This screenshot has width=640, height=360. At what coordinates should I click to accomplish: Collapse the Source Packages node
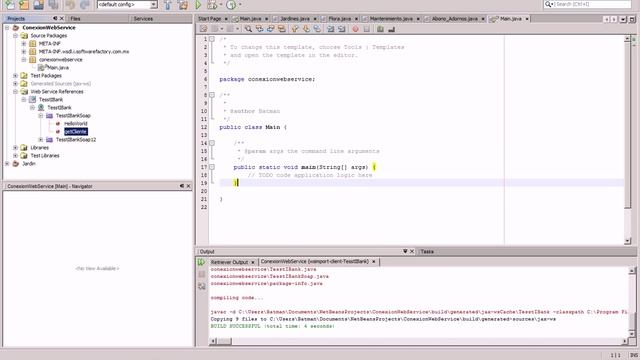pos(16,36)
